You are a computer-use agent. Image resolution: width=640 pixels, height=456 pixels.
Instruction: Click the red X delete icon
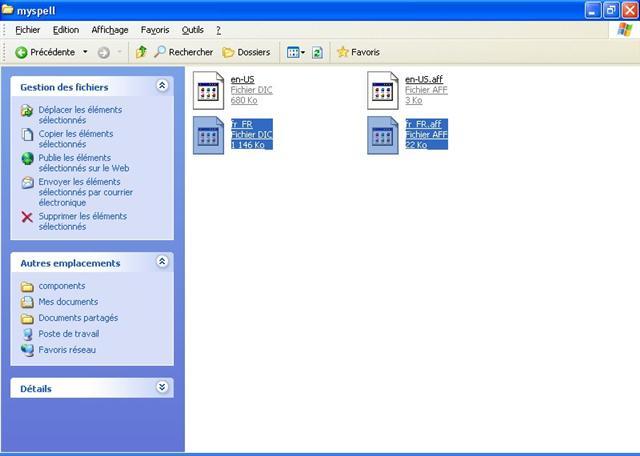[27, 217]
